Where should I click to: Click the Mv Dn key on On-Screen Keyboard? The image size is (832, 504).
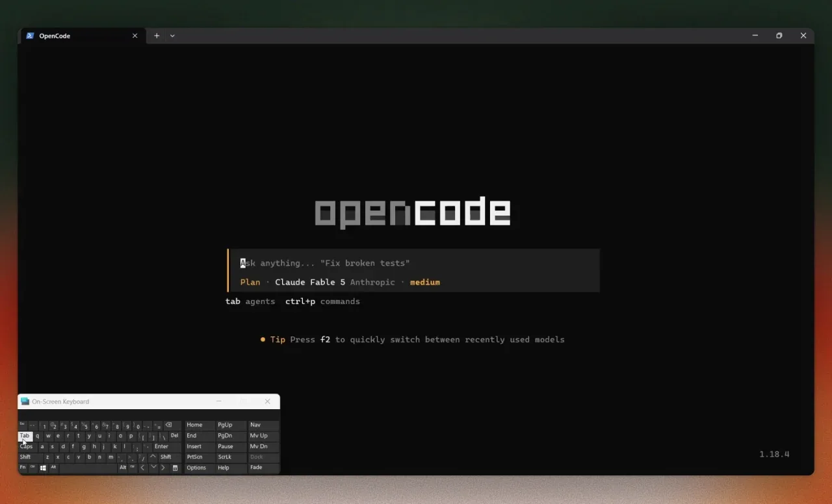(263, 447)
